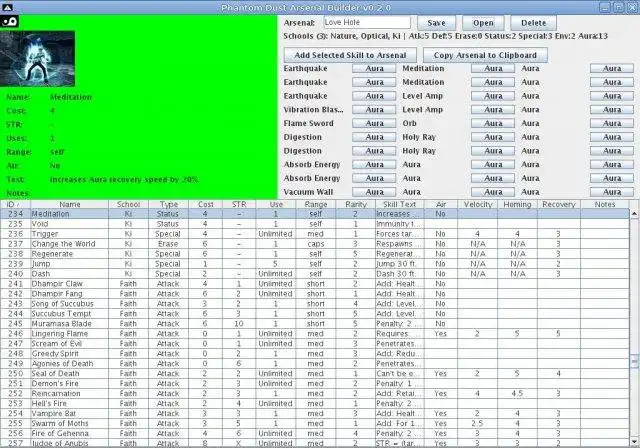Click the Recovery column header

pyautogui.click(x=559, y=204)
